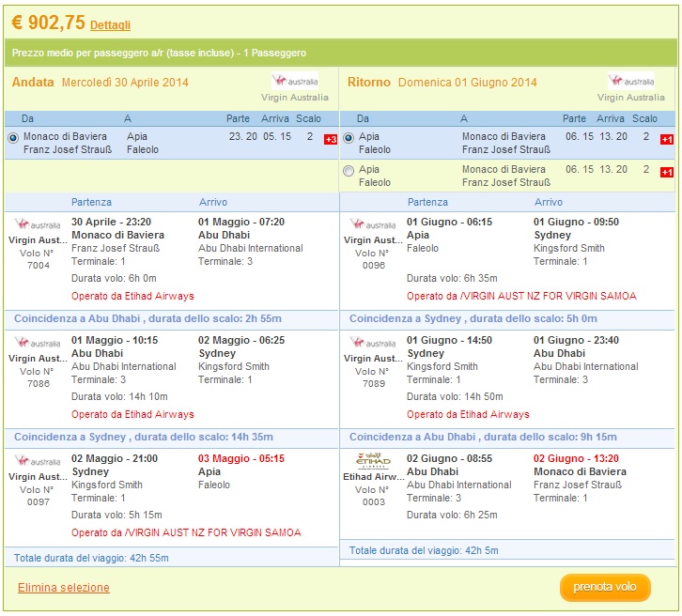Click Coincidenza a Sydney scalo 14h 35m
The width and height of the screenshot is (682, 616).
(x=144, y=437)
